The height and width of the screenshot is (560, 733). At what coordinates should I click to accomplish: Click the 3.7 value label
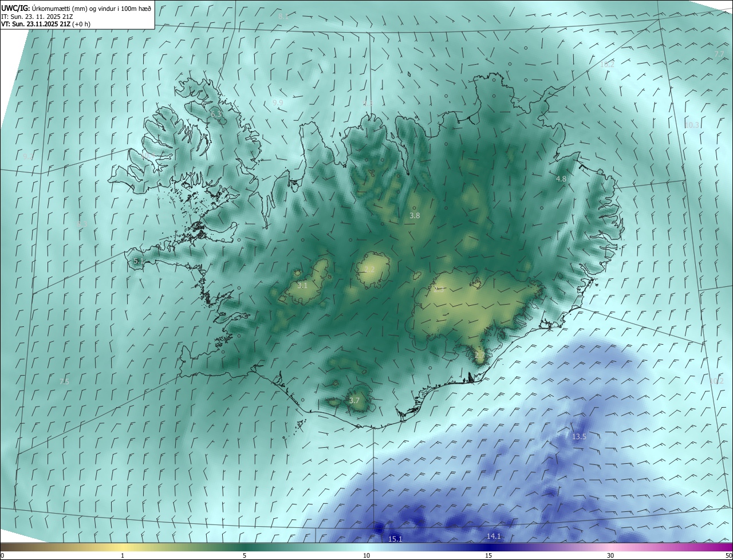click(354, 401)
